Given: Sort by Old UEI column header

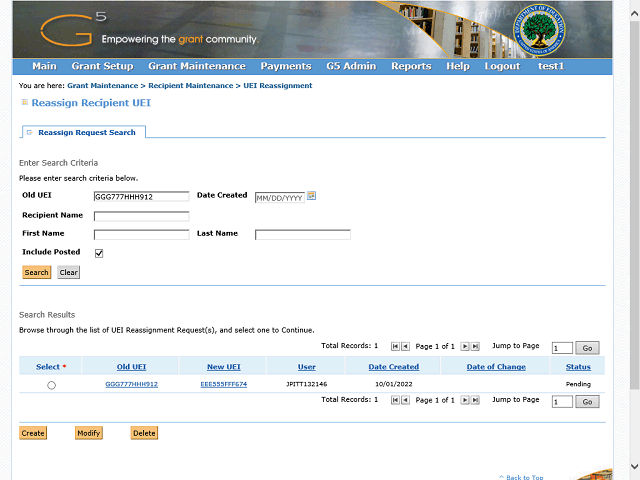Looking at the screenshot, I should point(131,367).
